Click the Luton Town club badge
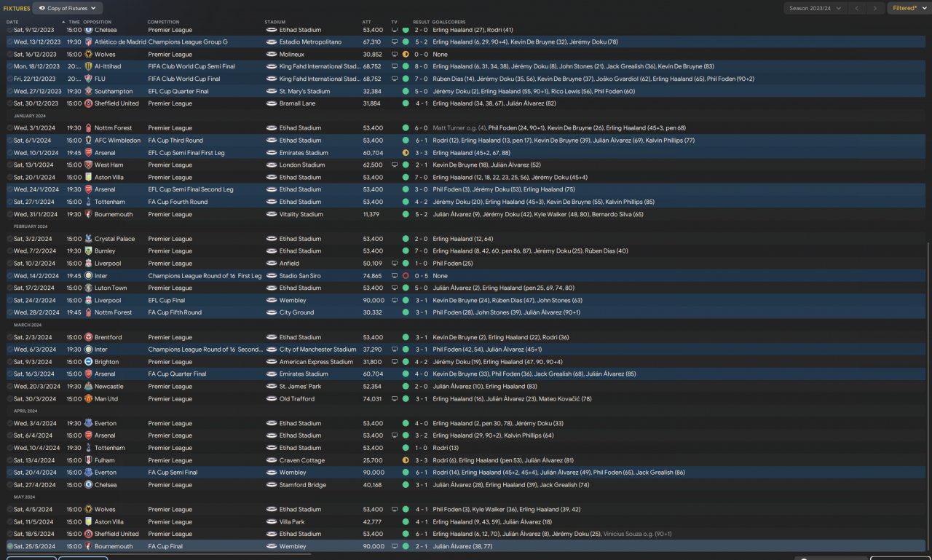The image size is (932, 560). pyautogui.click(x=88, y=288)
